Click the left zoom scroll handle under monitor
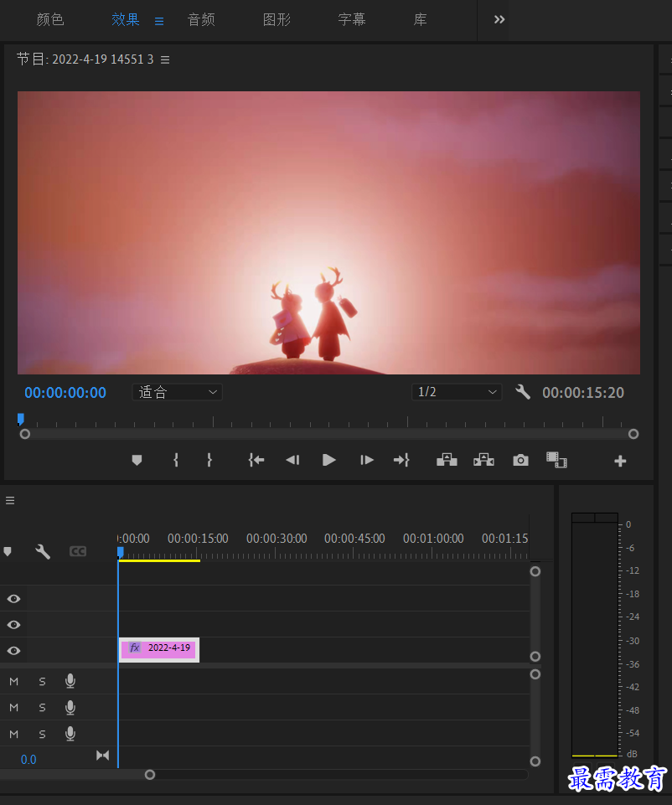Screen dimensions: 672x805 pyautogui.click(x=24, y=434)
